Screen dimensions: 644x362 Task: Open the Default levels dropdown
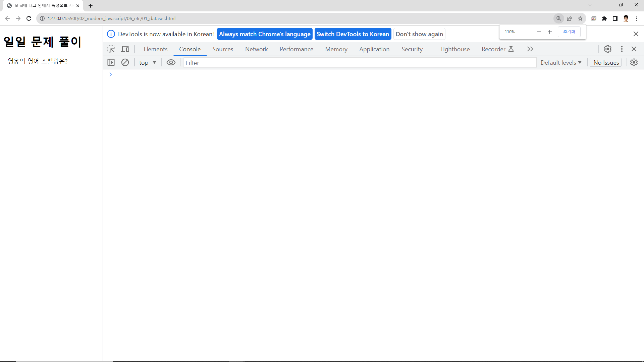[561, 63]
